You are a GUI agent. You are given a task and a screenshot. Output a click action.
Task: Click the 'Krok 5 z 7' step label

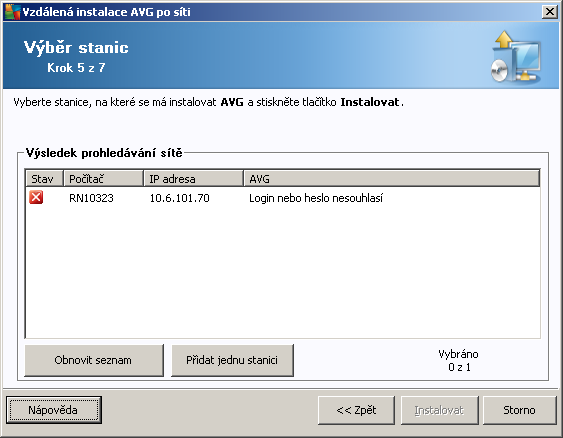click(76, 67)
